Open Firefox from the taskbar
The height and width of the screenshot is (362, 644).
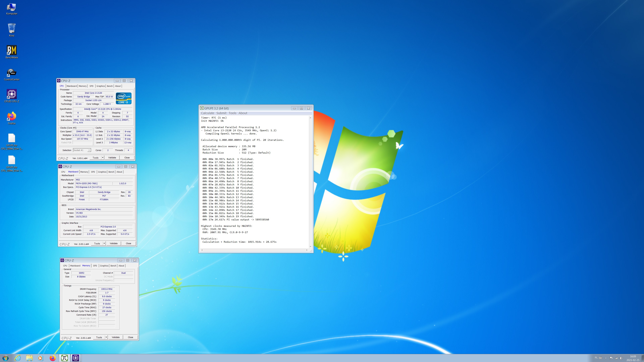pyautogui.click(x=52, y=358)
